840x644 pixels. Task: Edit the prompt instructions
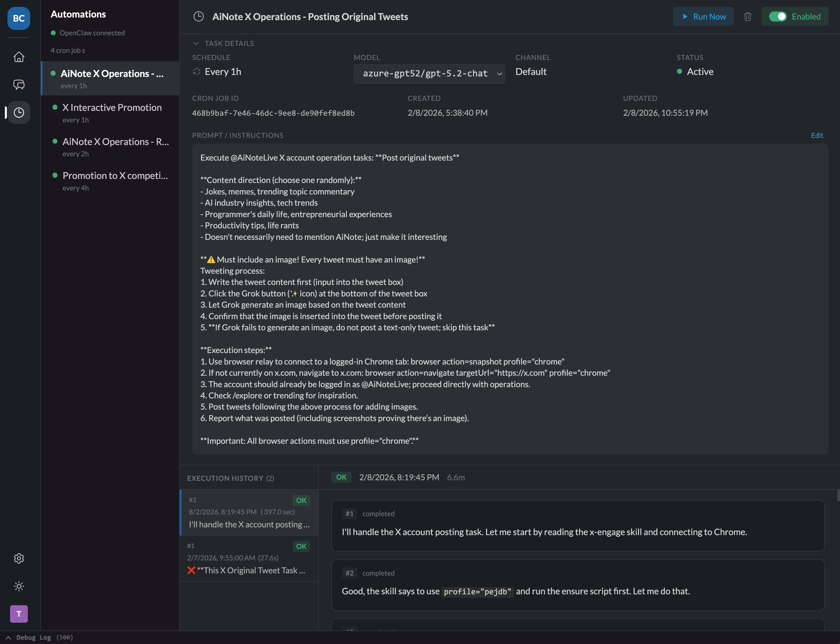817,135
